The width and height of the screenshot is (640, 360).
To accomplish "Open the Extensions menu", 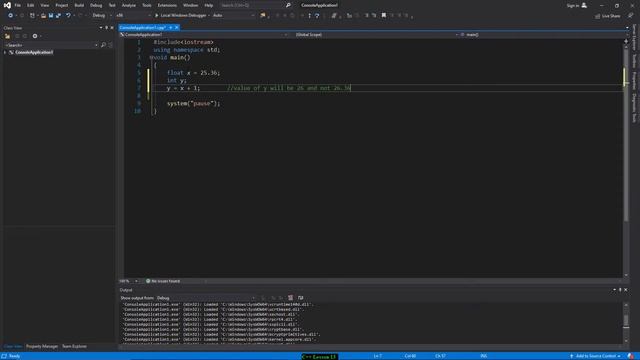I will click(167, 5).
